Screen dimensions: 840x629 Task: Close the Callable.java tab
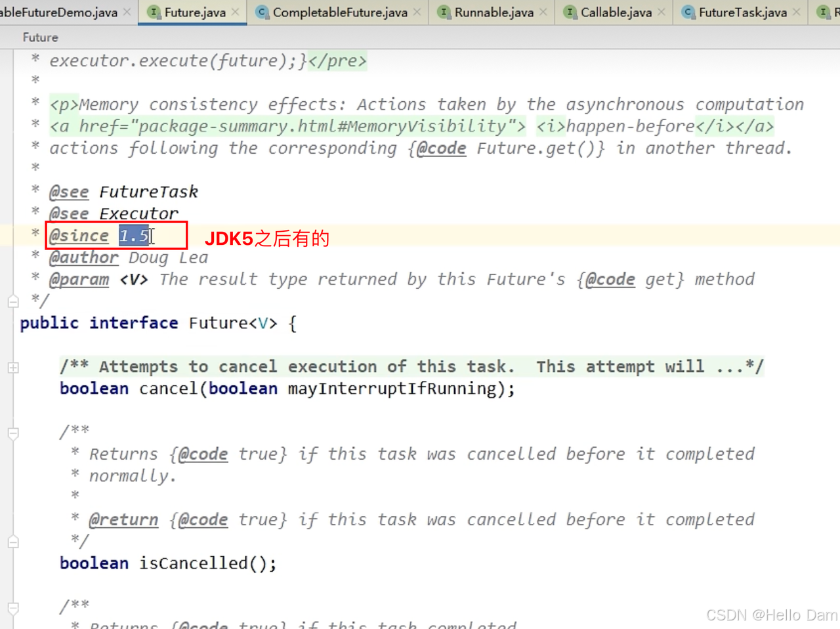[661, 12]
